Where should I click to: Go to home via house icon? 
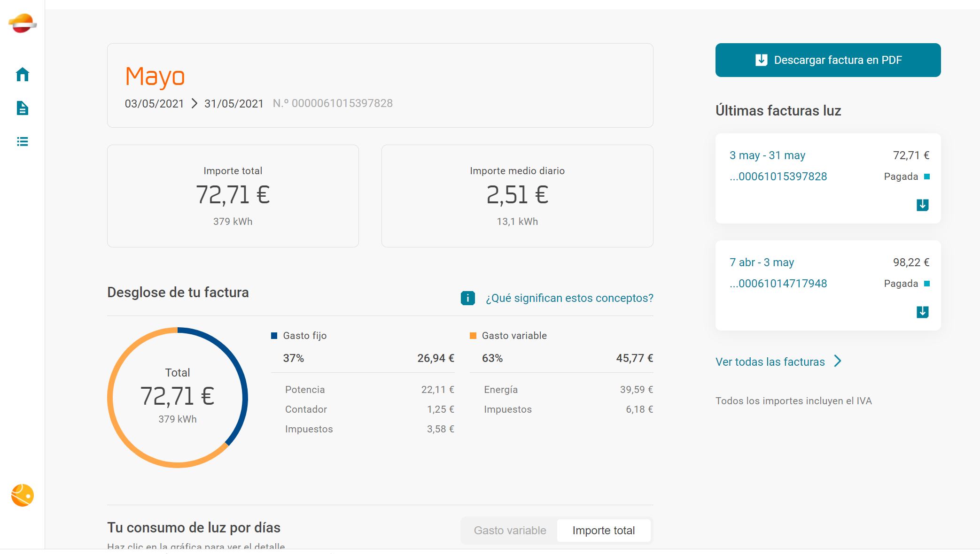point(22,75)
